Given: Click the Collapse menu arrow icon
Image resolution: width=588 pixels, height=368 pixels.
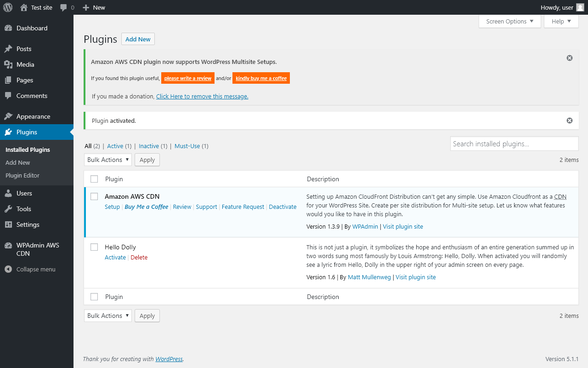Looking at the screenshot, I should coord(8,269).
